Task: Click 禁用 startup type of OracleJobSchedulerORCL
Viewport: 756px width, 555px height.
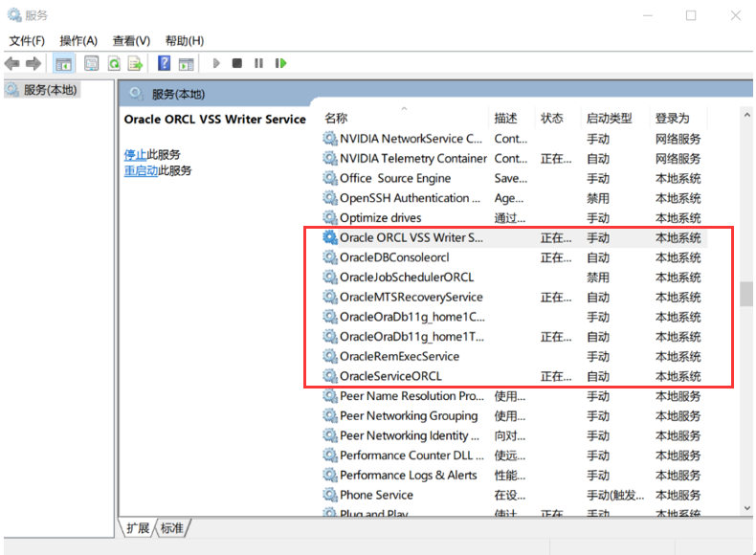Action: point(598,277)
